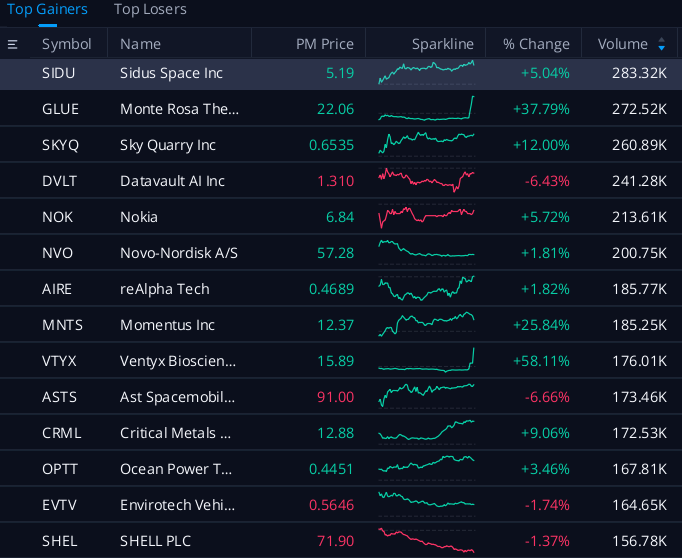
Task: Click the +58.11% change value
Action: pyautogui.click(x=541, y=361)
